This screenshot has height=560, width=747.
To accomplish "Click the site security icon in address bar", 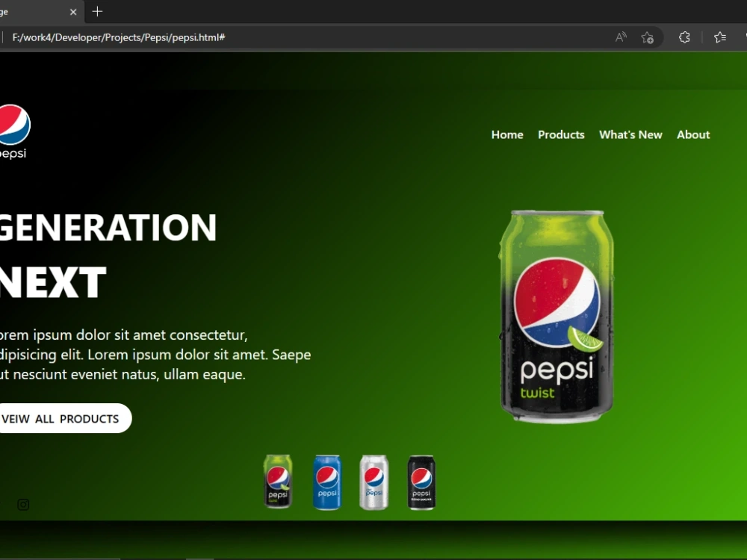I will (x=1, y=37).
